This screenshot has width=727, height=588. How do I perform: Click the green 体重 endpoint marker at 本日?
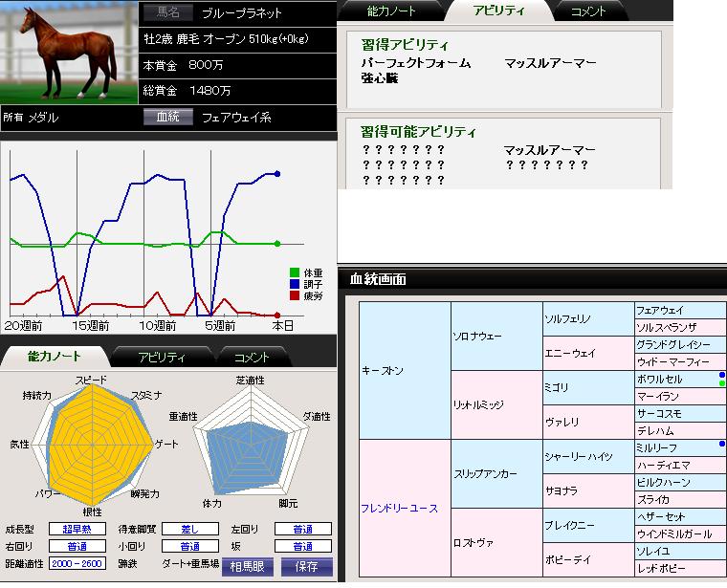(x=277, y=244)
